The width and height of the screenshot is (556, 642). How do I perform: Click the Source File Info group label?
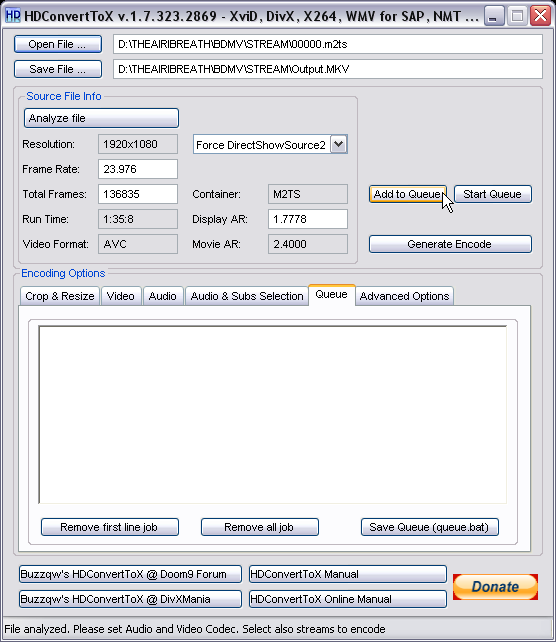(64, 96)
